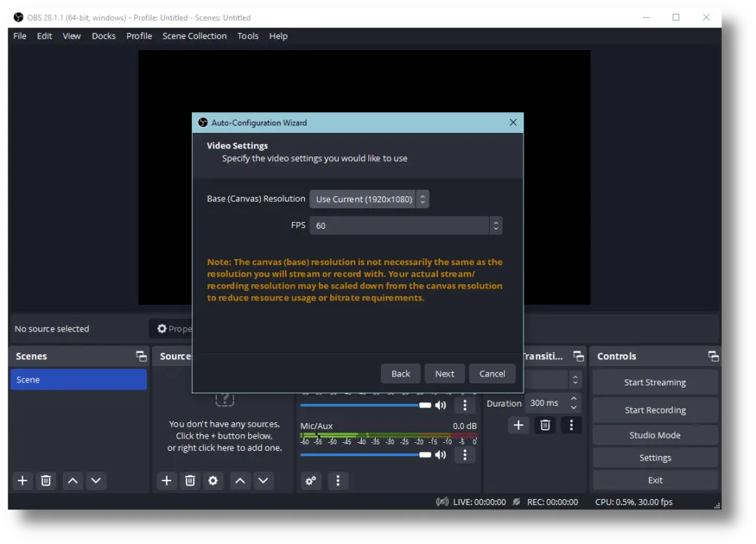Image resolution: width=756 pixels, height=544 pixels.
Task: Open the Scene Collection menu
Action: tap(194, 36)
